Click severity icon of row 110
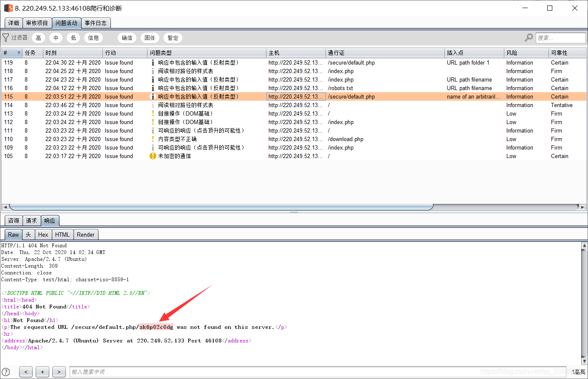 point(153,139)
